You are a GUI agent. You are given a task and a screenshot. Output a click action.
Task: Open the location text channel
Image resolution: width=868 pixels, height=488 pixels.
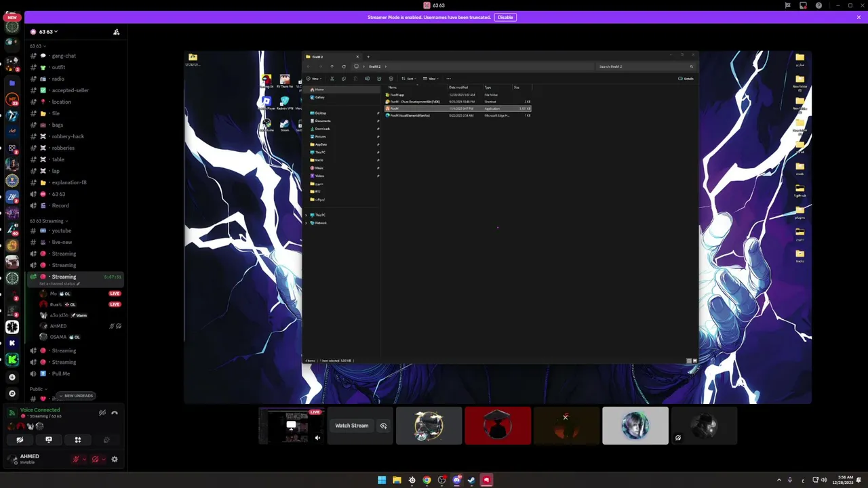click(x=75, y=102)
